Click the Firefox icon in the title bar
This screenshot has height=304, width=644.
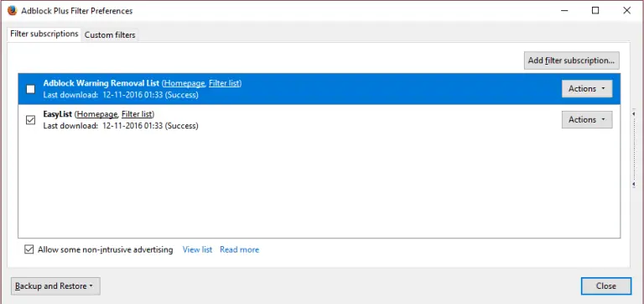13,11
